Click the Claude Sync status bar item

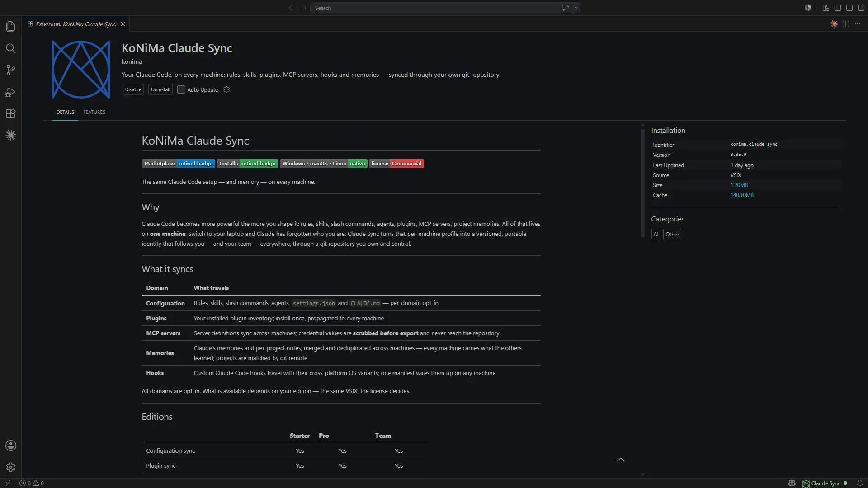(825, 483)
